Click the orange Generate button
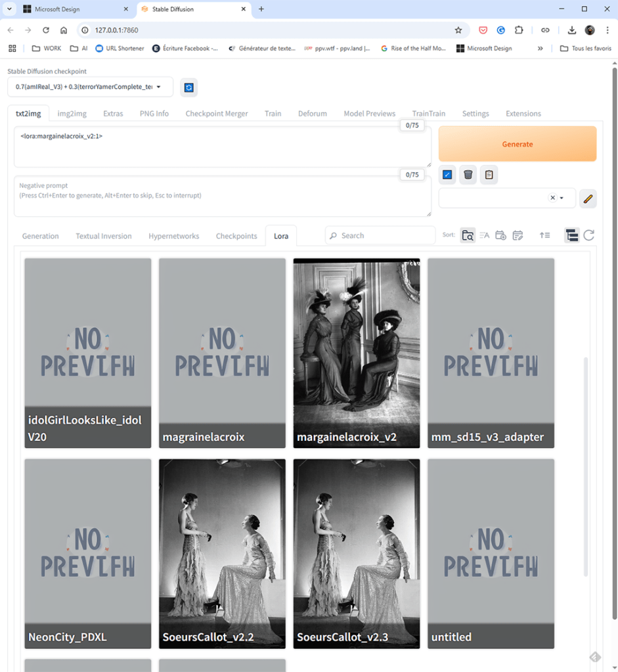The width and height of the screenshot is (618, 672). point(518,144)
